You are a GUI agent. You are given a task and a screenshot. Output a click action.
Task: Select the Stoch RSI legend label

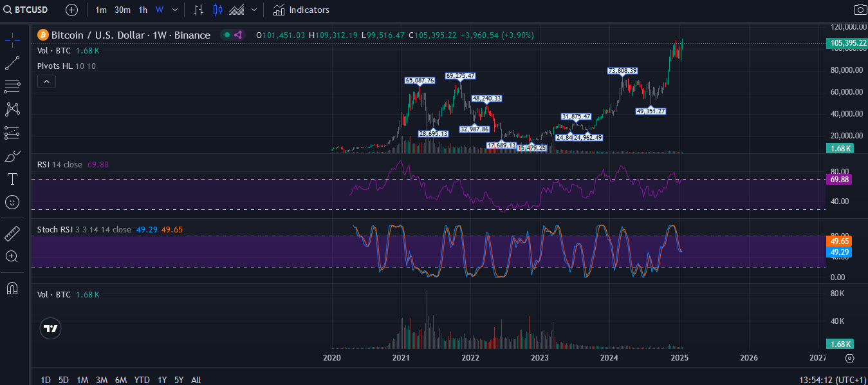84,229
